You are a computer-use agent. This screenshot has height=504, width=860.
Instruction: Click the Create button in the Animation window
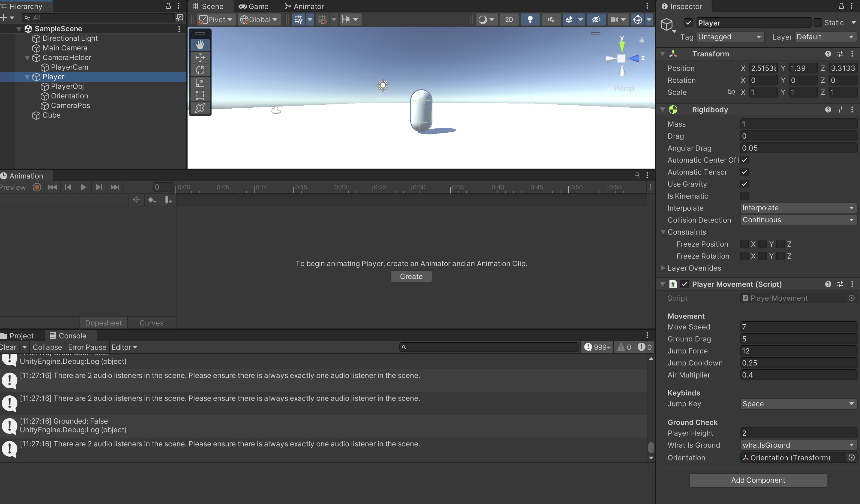tap(411, 276)
